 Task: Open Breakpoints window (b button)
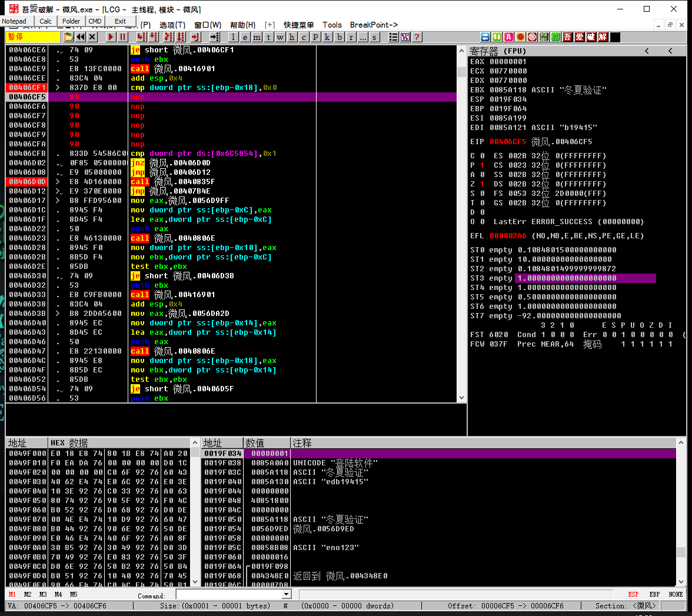point(339,37)
